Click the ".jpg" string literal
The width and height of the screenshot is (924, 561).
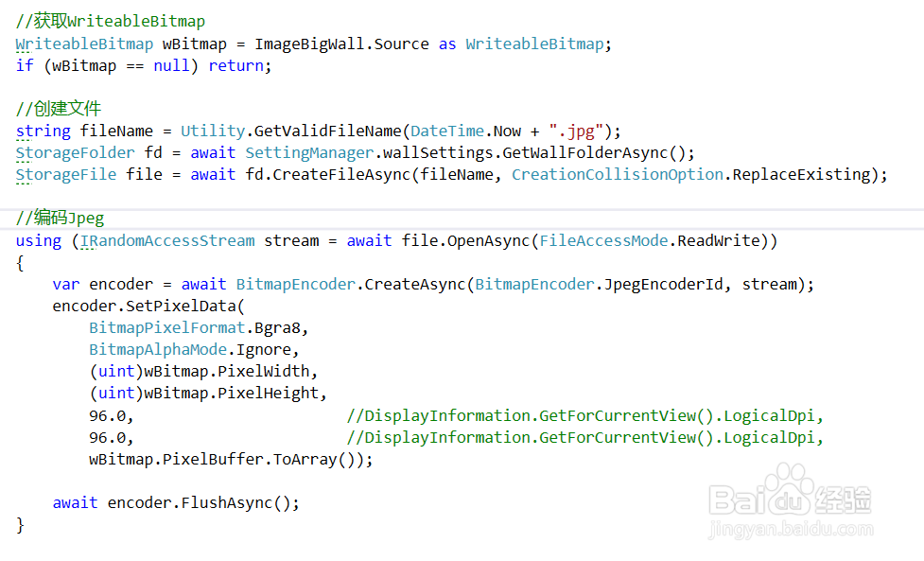576,131
